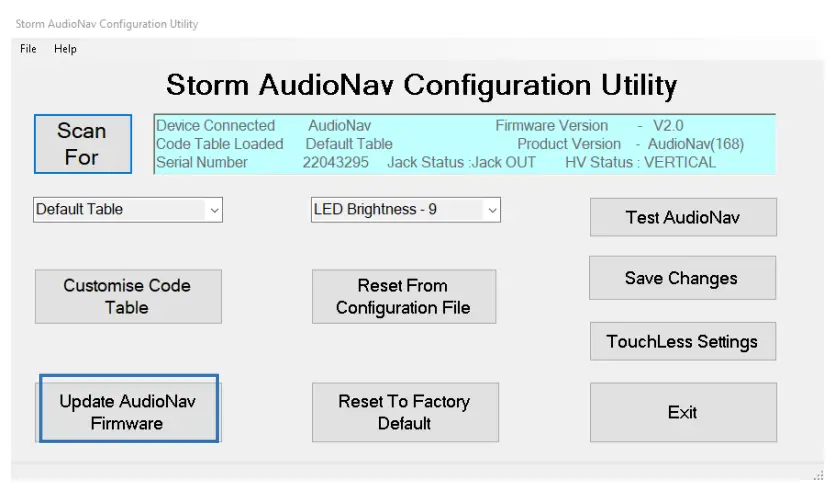Click the Product Version AudioNav(168) text

click(631, 144)
